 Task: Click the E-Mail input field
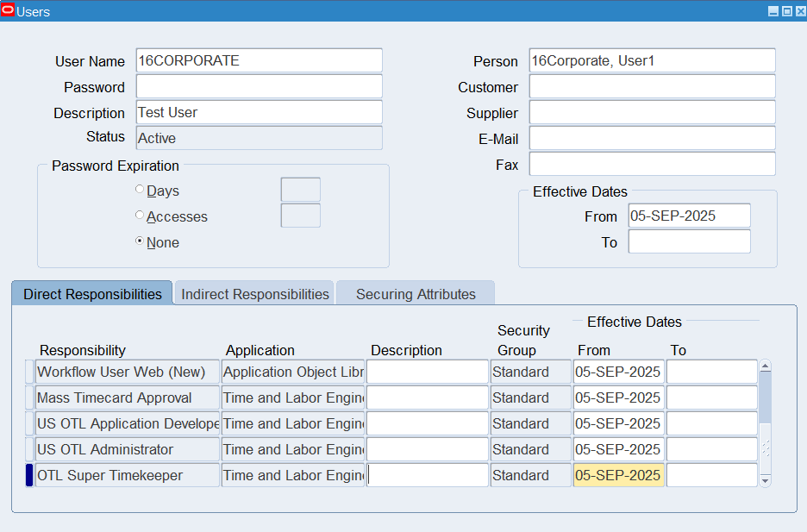pos(652,138)
